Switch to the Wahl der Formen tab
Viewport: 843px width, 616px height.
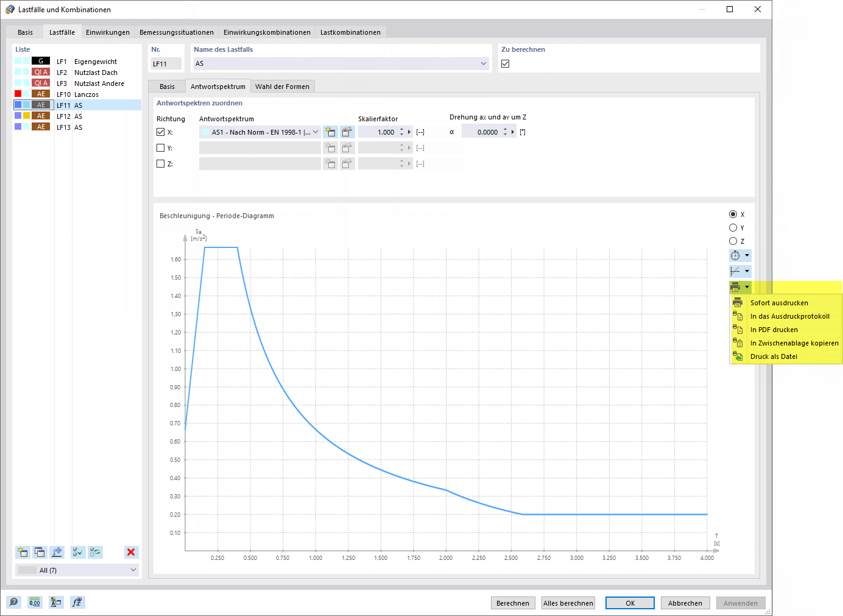pos(282,87)
